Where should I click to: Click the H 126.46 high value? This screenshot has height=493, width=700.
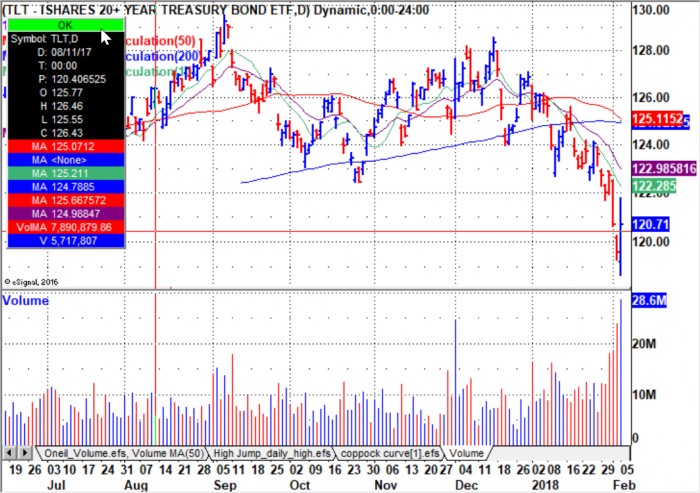point(61,106)
